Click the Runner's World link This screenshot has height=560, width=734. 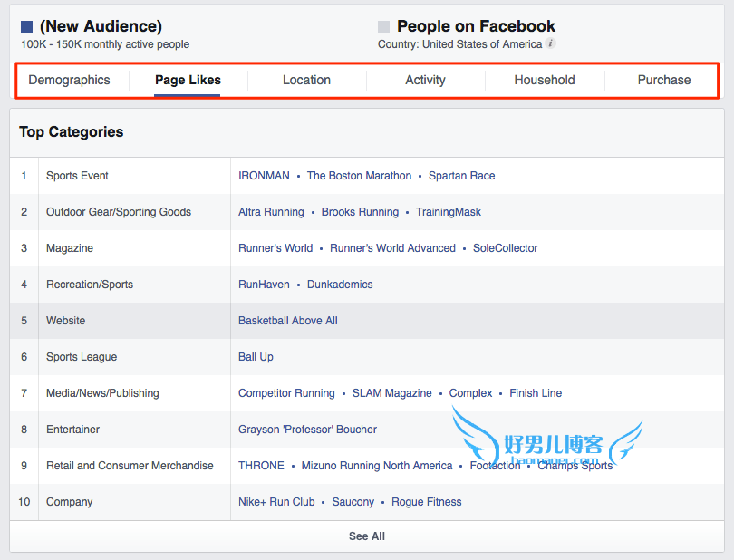click(x=275, y=248)
